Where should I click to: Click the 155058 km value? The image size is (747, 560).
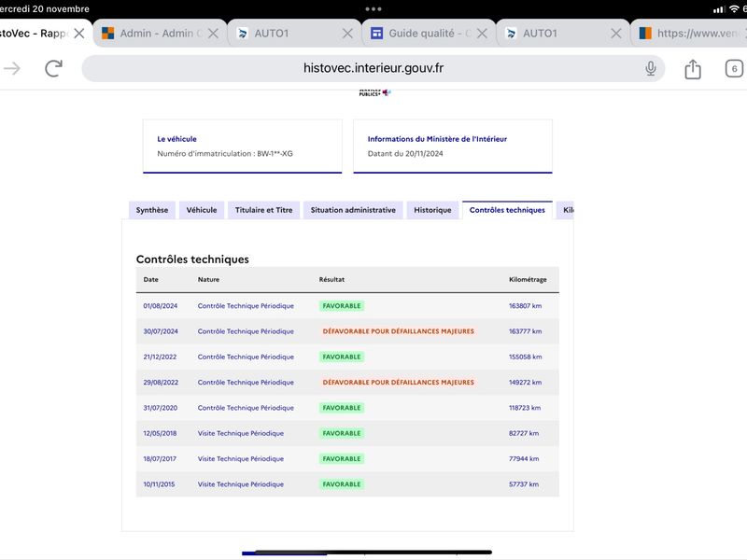[x=525, y=357]
